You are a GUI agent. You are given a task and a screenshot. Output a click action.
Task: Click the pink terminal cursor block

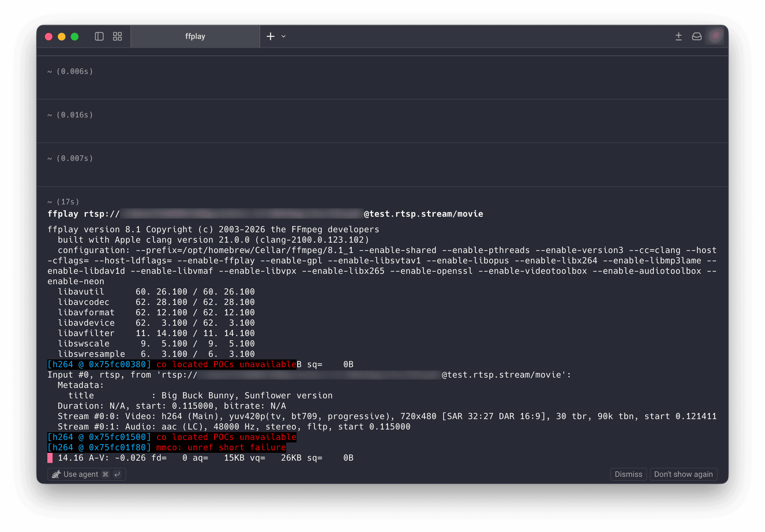pyautogui.click(x=50, y=458)
